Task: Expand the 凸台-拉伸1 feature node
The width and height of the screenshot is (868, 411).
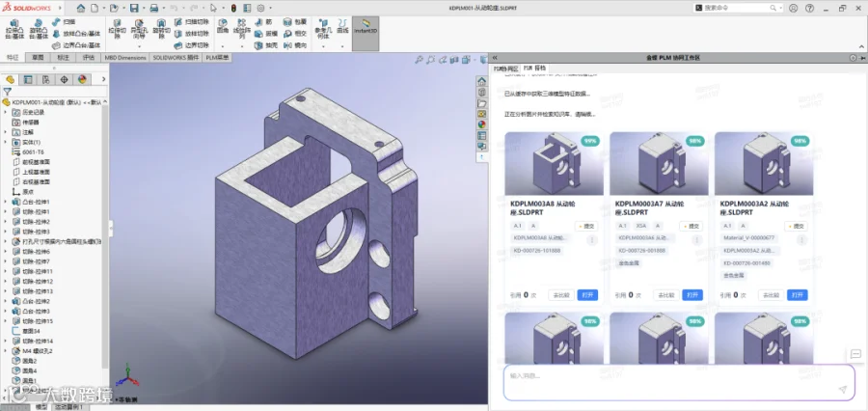Action: tap(6, 202)
